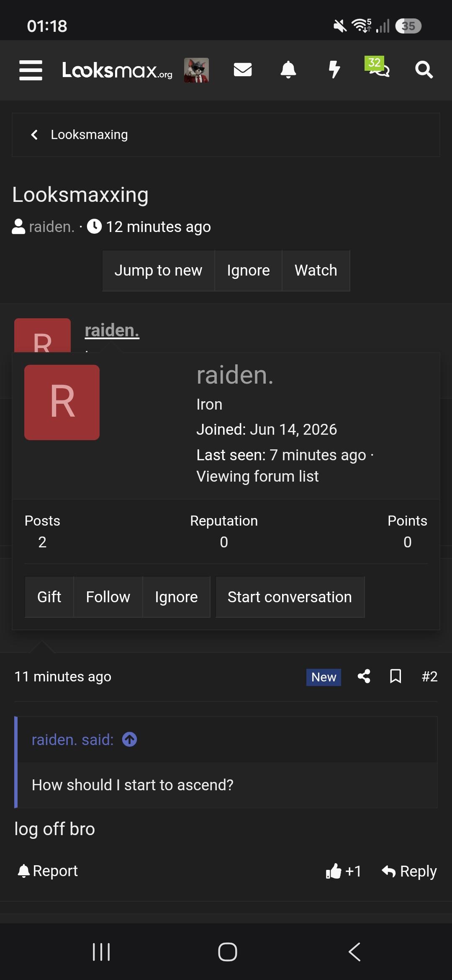Open the underlined raiden. post author name
Viewport: 452px width, 980px height.
click(x=112, y=330)
